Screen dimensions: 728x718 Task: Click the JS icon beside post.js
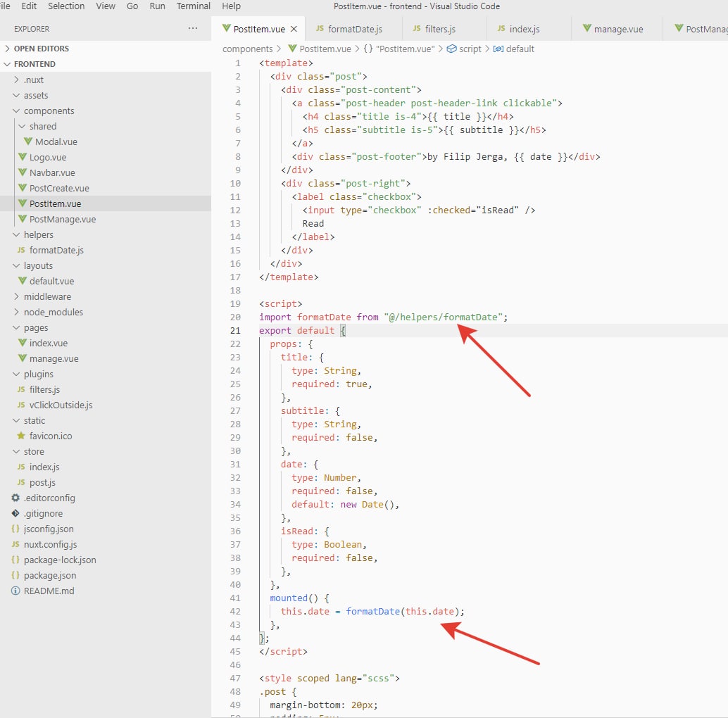[x=21, y=482]
